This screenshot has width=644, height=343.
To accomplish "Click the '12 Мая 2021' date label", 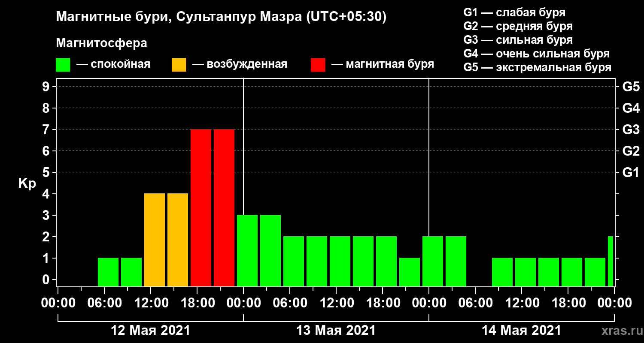I will (150, 331).
